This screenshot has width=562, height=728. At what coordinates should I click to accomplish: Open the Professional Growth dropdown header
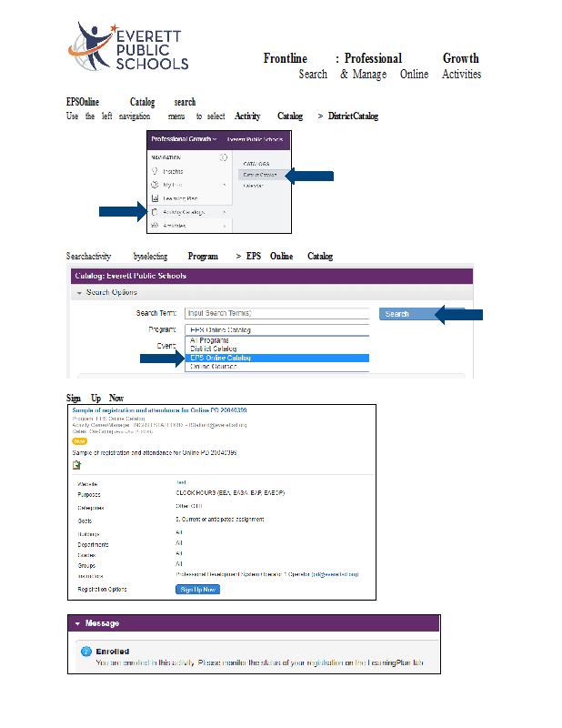[184, 139]
